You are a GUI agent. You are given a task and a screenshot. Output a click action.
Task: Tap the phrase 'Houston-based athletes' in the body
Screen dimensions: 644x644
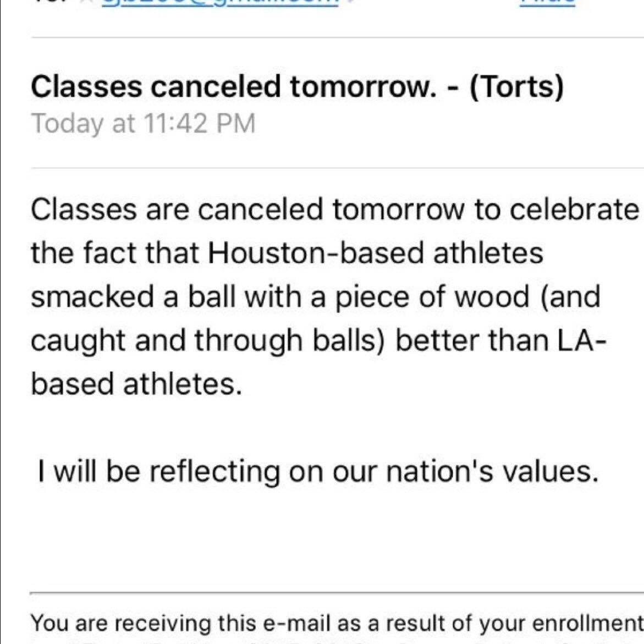[376, 252]
